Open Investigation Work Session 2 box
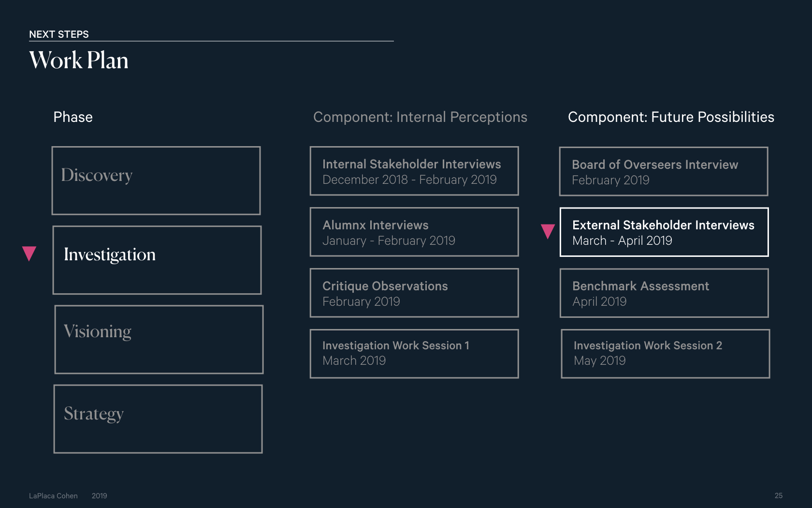The image size is (812, 508). pos(666,354)
